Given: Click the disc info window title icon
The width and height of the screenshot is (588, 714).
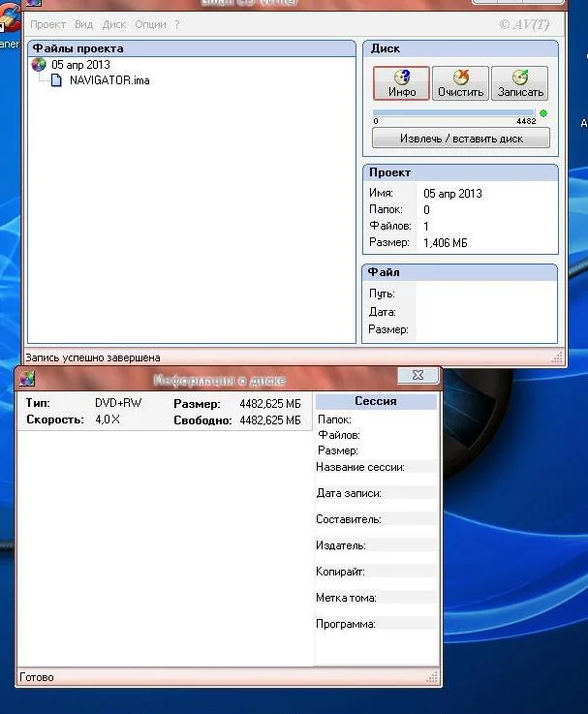Looking at the screenshot, I should (x=27, y=378).
